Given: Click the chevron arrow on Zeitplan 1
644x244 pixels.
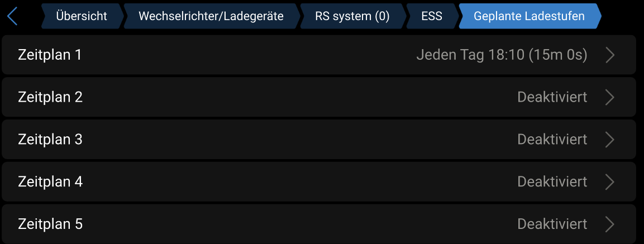Looking at the screenshot, I should click(x=610, y=55).
